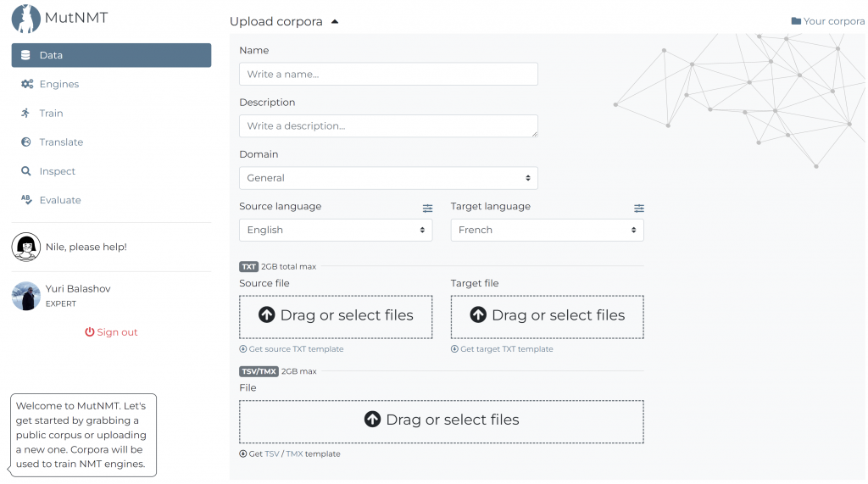Click the Source file upload dropzone

[x=336, y=316]
